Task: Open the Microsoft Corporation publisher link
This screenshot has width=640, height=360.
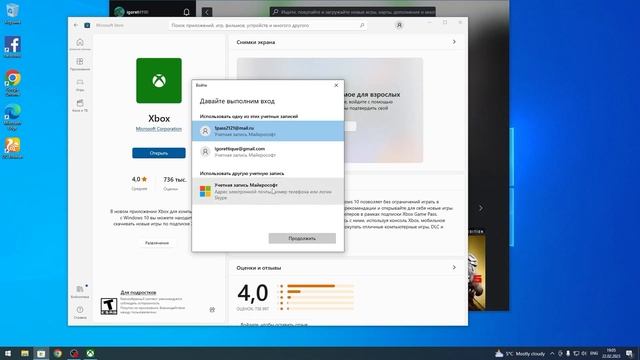Action: pos(159,129)
